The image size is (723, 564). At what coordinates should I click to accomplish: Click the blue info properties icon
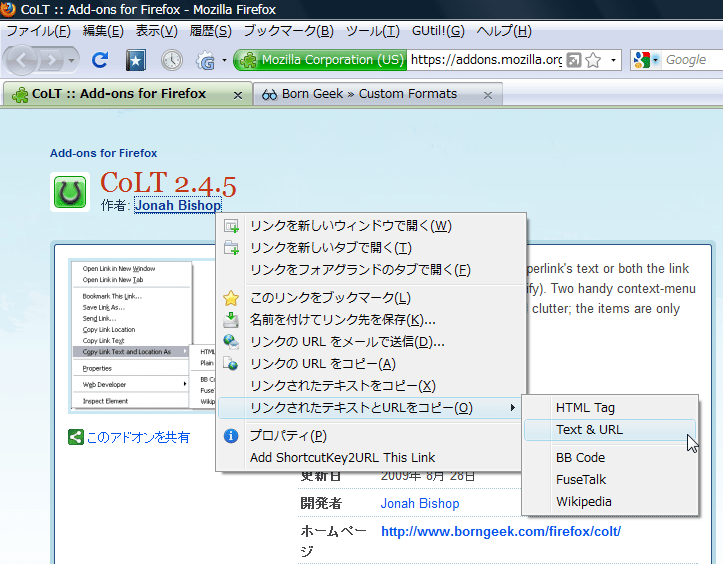(x=231, y=436)
